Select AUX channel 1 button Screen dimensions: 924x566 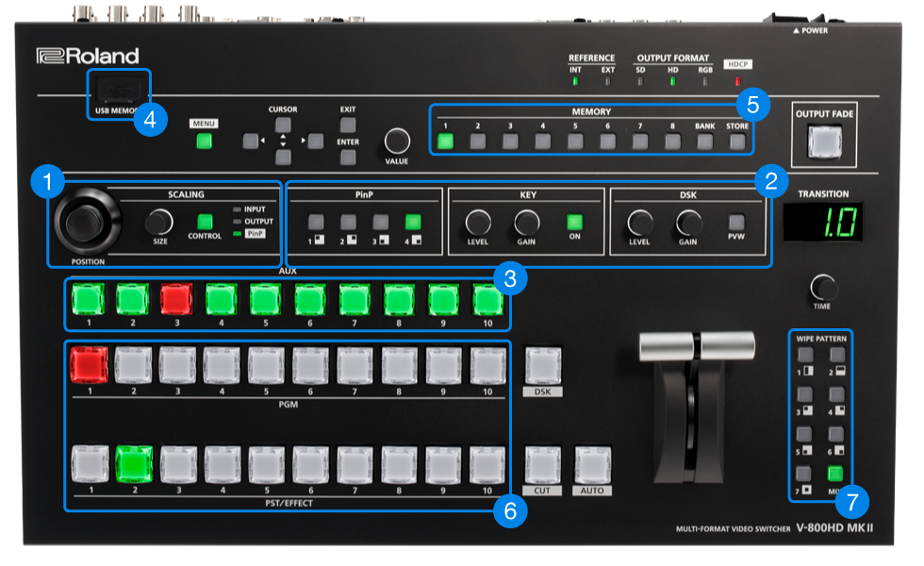coord(88,299)
